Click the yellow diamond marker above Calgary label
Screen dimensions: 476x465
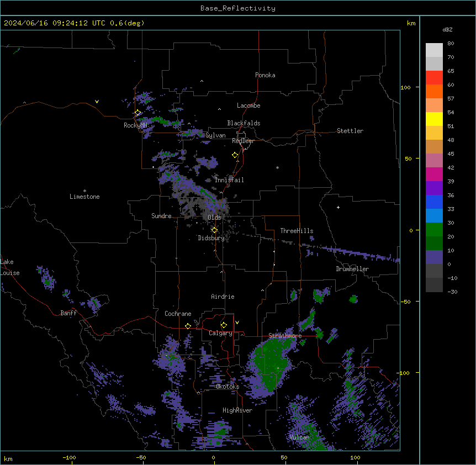tap(224, 325)
